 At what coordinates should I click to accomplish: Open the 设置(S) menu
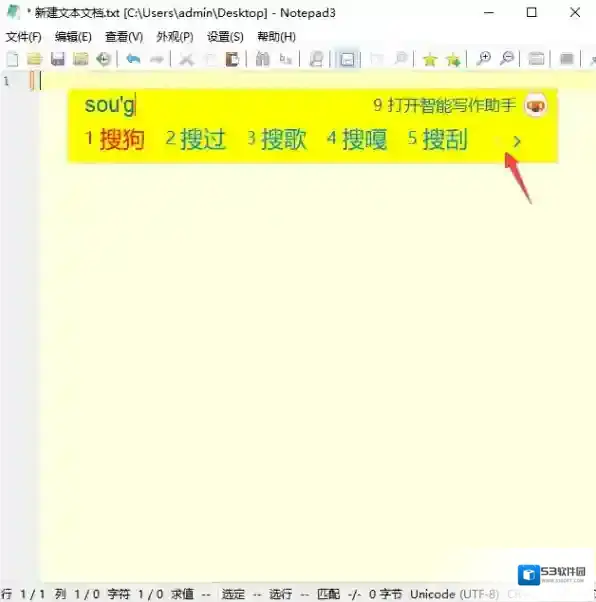(225, 37)
